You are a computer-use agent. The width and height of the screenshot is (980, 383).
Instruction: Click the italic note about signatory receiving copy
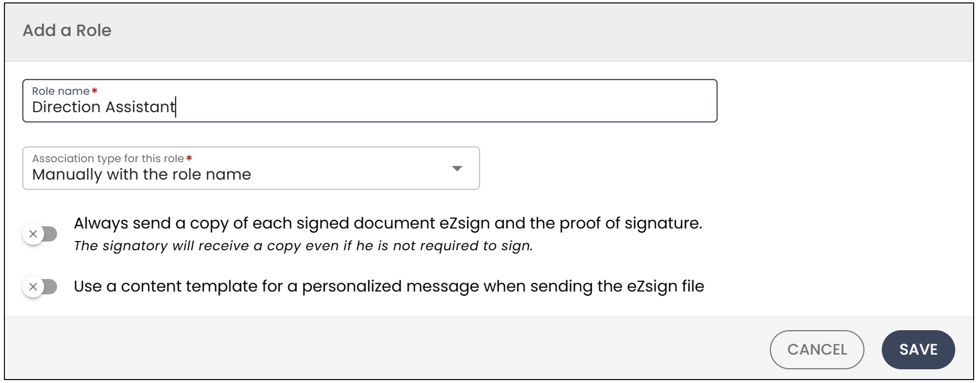(303, 246)
